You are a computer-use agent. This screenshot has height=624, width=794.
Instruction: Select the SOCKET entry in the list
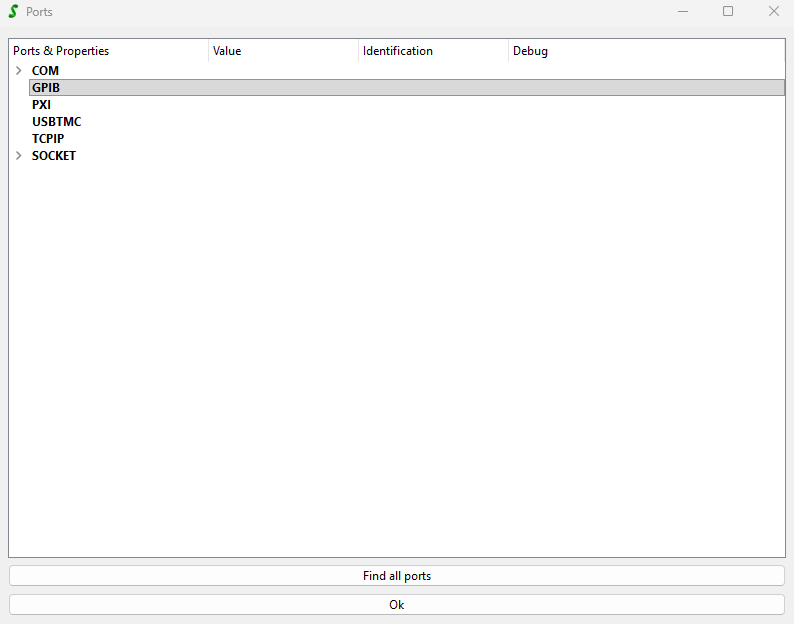pyautogui.click(x=53, y=156)
